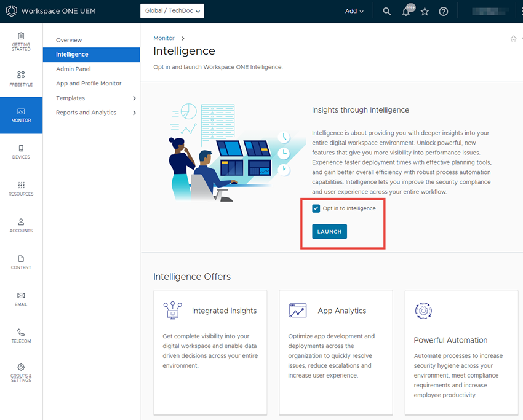Viewport: 523px width, 420px height.
Task: Expand the Reports and Analytics arrow
Action: [134, 113]
